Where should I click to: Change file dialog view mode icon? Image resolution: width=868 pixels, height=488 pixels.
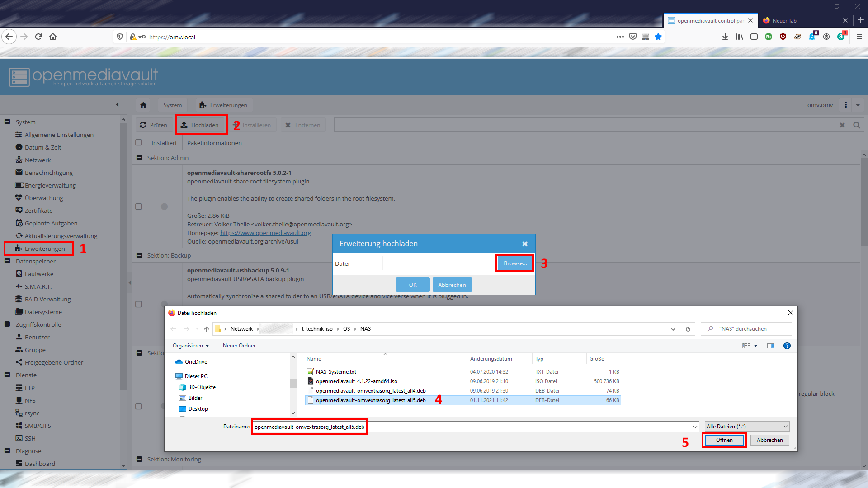point(746,346)
